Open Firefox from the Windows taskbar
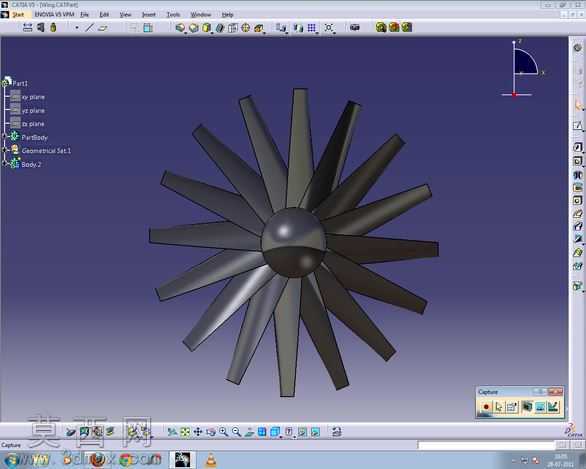 click(x=98, y=460)
